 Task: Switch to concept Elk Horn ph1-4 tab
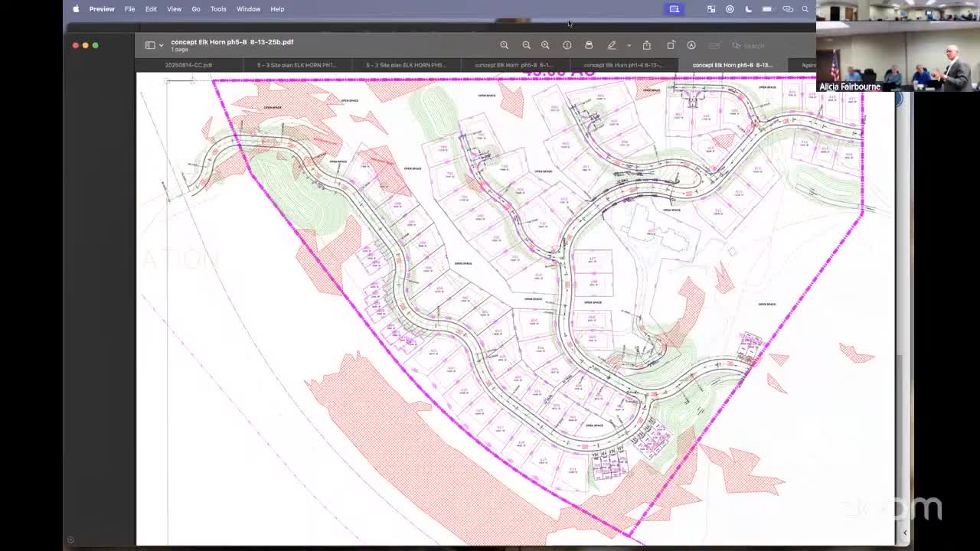coord(622,65)
